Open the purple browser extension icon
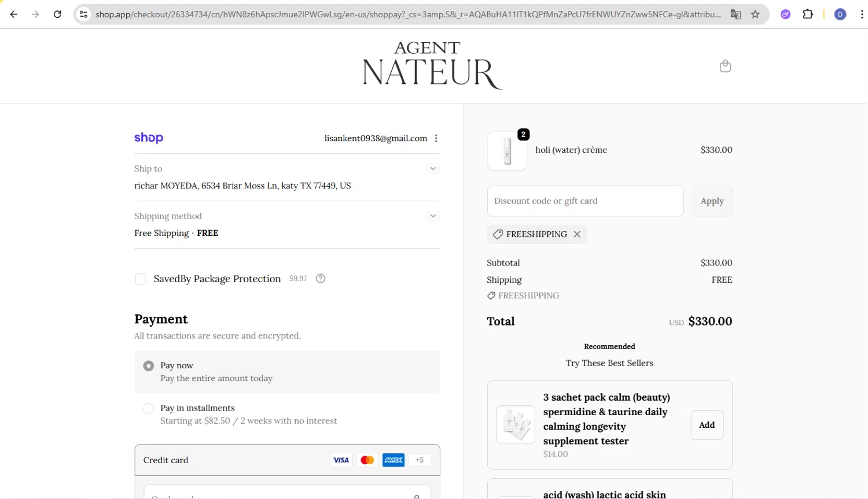This screenshot has width=868, height=499. (785, 14)
